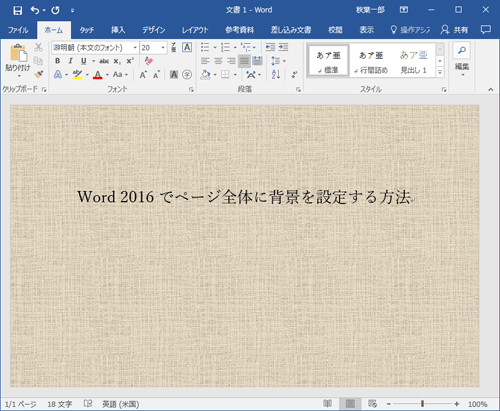Image resolution: width=500 pixels, height=411 pixels.
Task: Click the 共有 share button
Action: pos(454,30)
